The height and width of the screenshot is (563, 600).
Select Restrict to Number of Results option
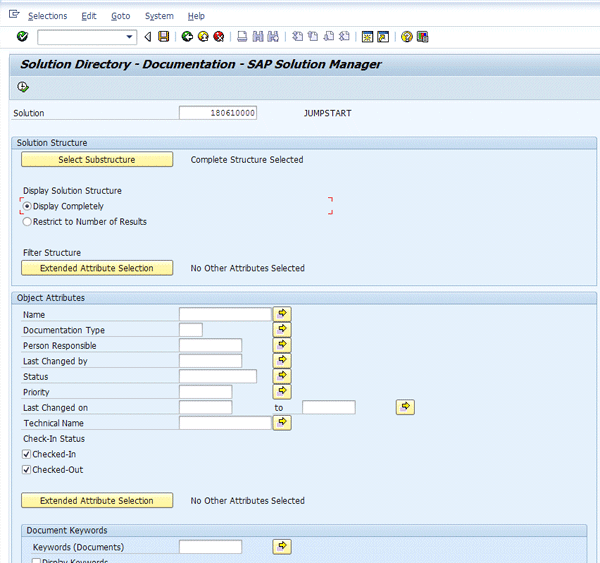pos(27,222)
